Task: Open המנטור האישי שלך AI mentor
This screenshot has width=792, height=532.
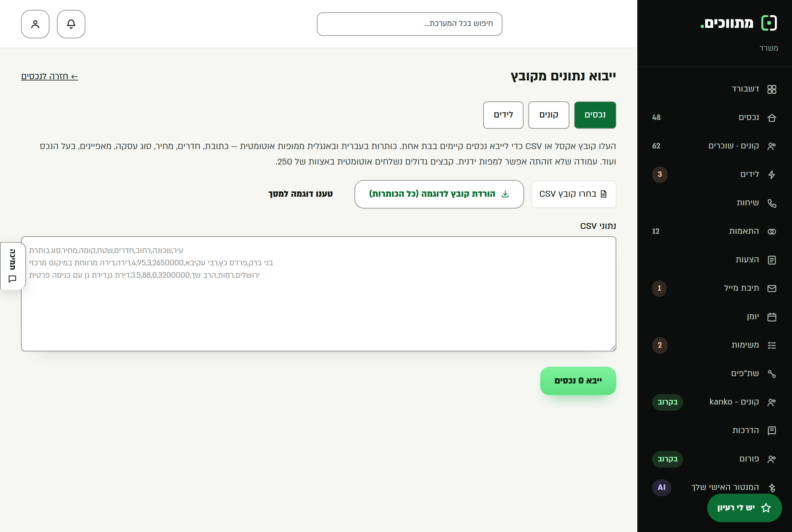Action: (714, 487)
